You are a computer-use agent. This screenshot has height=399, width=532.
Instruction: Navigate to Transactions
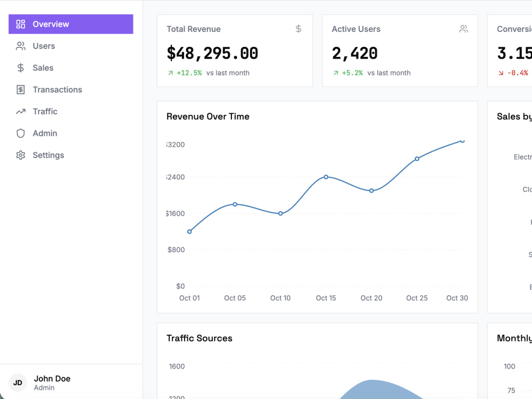pos(71,89)
